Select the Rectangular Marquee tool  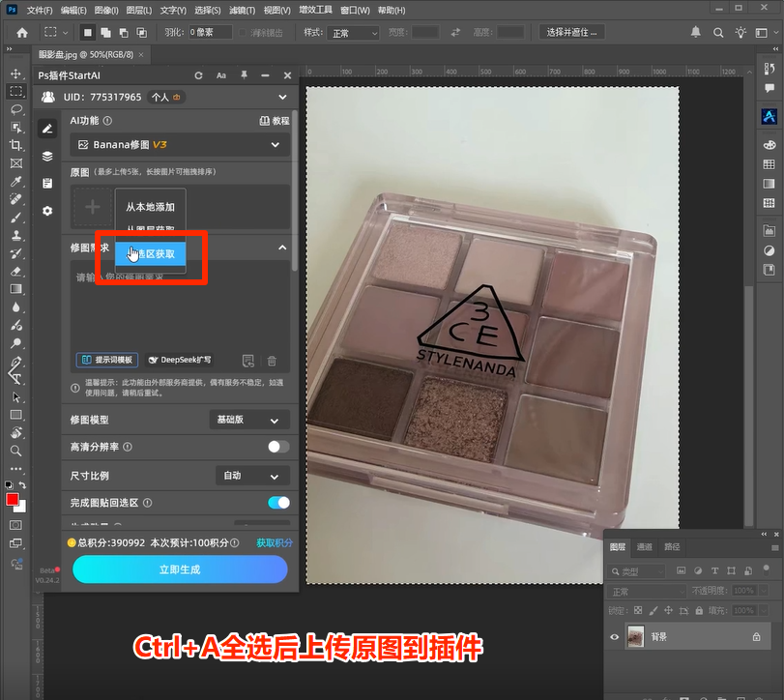click(16, 91)
